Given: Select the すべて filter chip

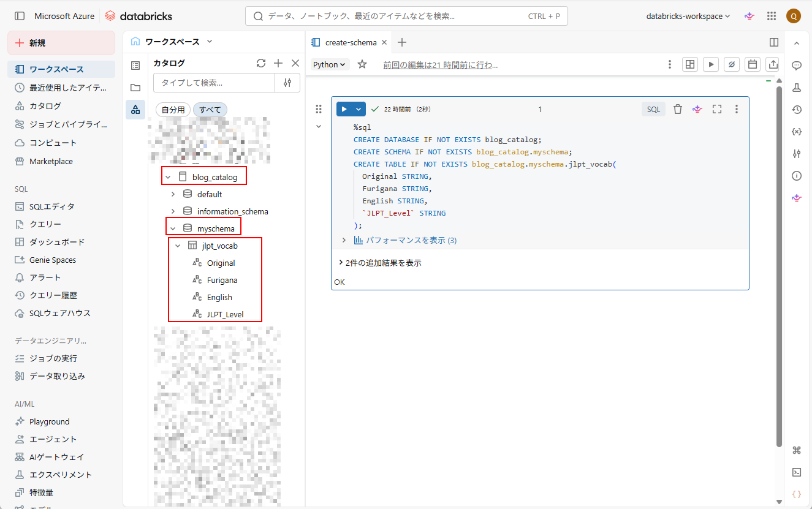Looking at the screenshot, I should pyautogui.click(x=210, y=110).
